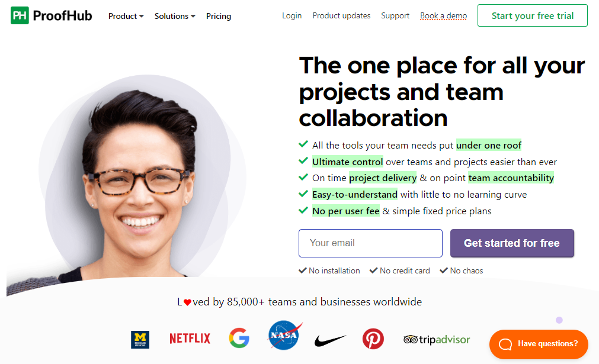Open the Pricing page

[x=219, y=16]
